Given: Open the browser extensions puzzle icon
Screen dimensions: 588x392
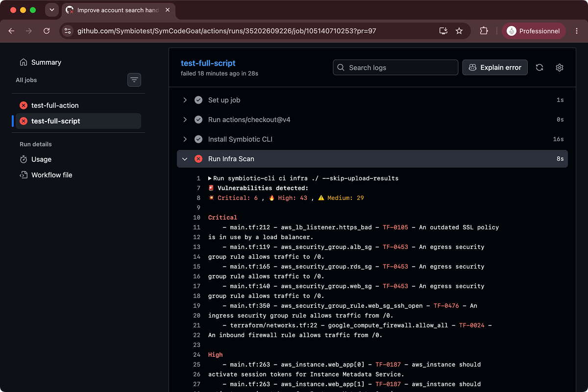Looking at the screenshot, I should tap(484, 31).
